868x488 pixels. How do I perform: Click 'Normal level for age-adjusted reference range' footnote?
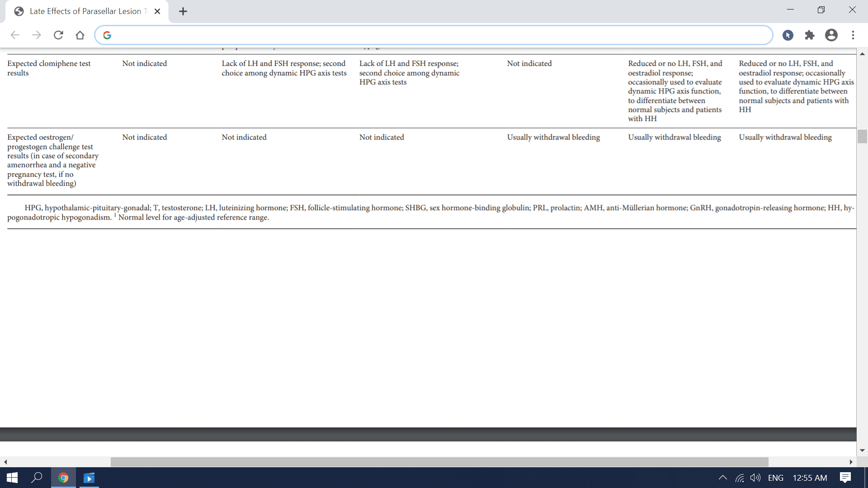click(193, 217)
